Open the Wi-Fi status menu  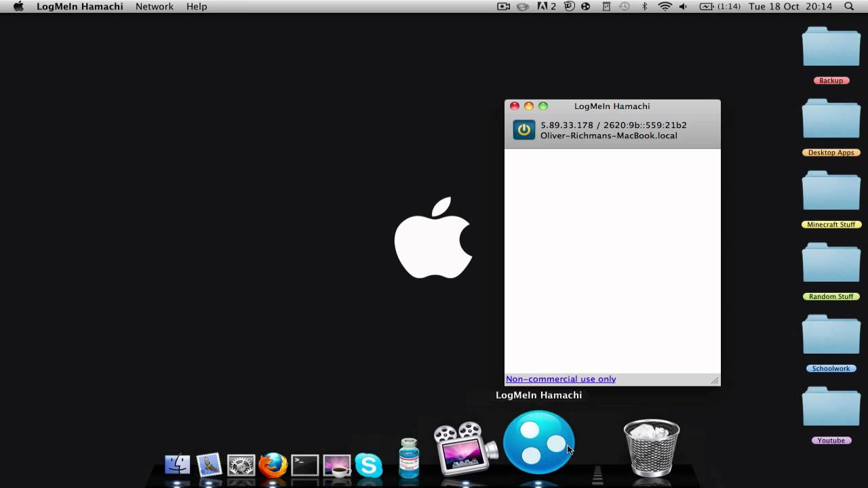tap(665, 6)
